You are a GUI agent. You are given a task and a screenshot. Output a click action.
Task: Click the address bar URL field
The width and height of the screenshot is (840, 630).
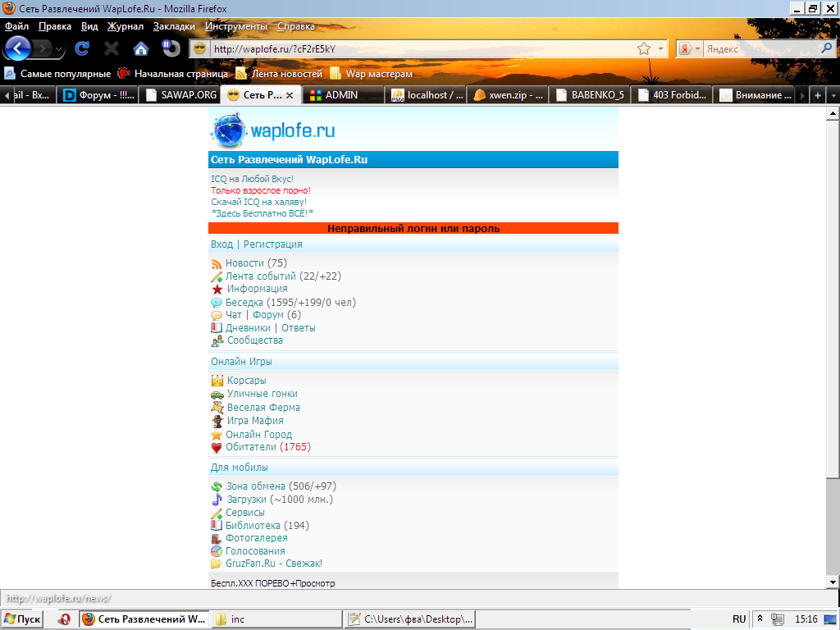pos(423,48)
